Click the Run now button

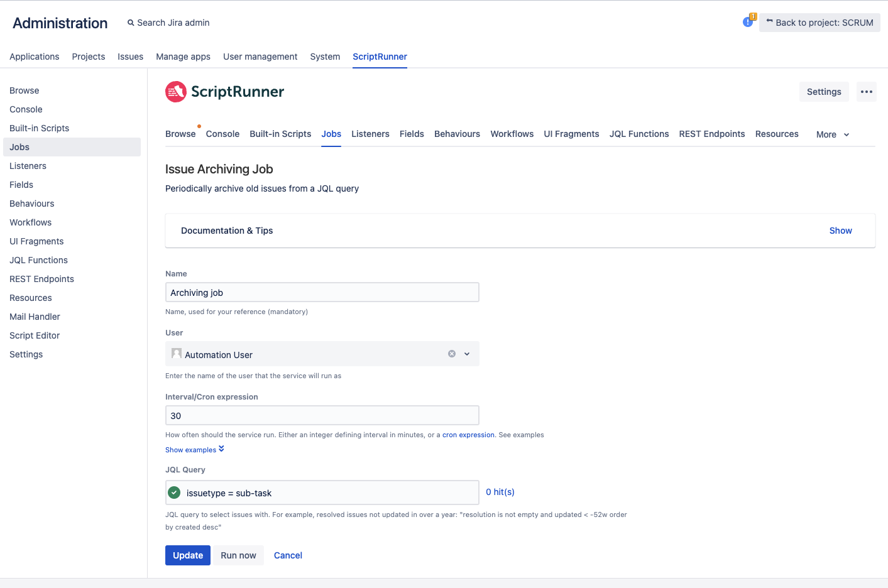tap(238, 555)
